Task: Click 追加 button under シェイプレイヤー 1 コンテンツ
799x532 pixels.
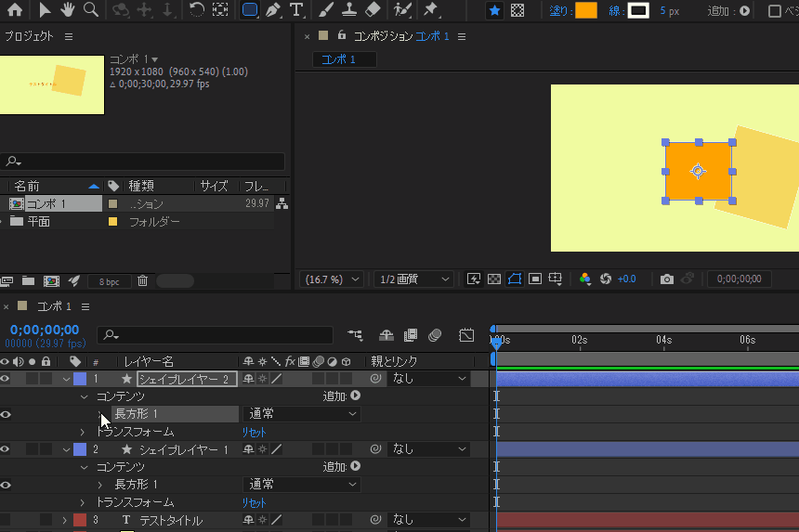Action: click(x=355, y=466)
